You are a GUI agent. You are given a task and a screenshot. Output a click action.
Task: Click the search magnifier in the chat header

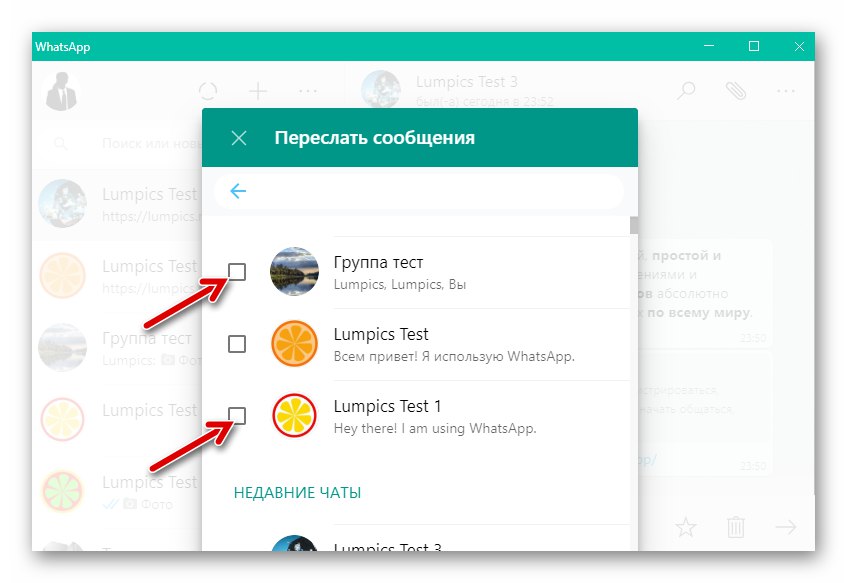(685, 91)
